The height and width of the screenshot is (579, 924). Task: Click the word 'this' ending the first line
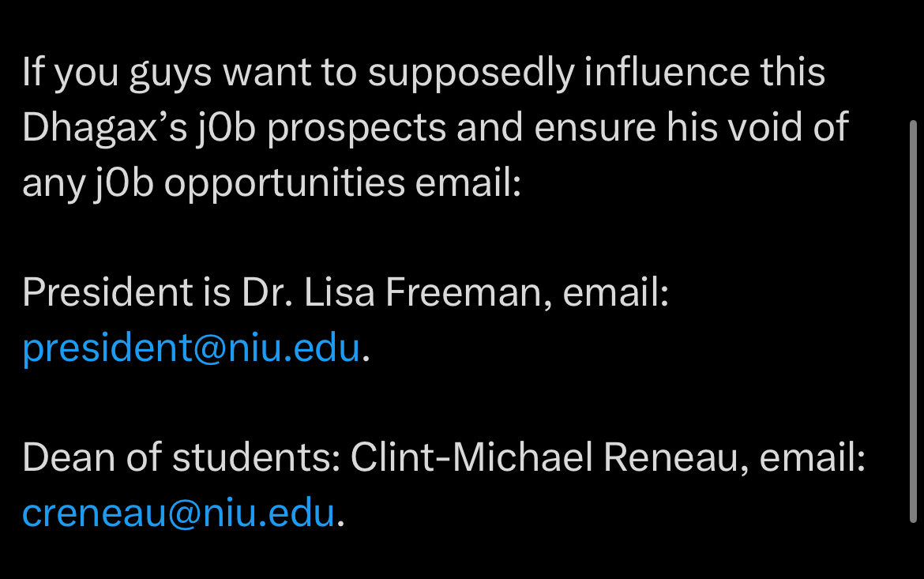(x=793, y=72)
